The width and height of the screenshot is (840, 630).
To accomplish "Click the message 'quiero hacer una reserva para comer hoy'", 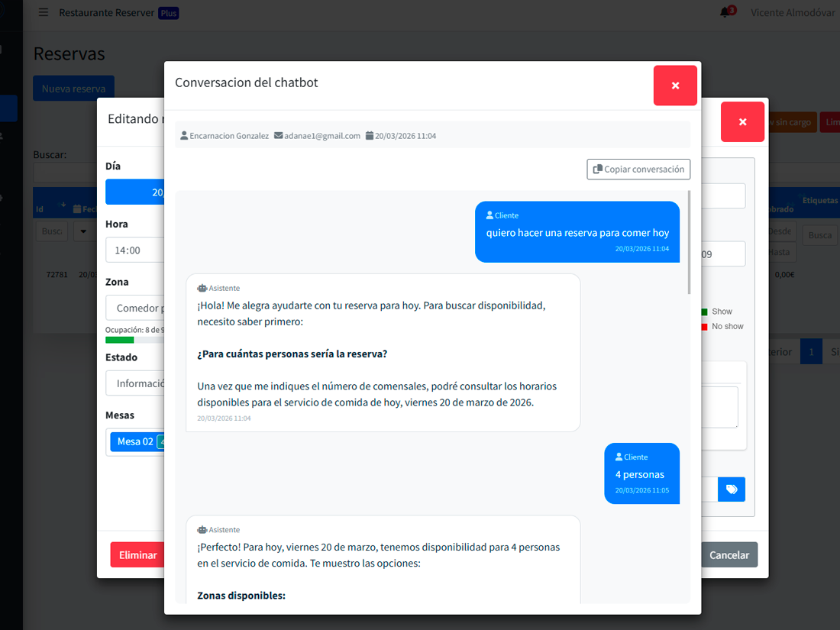I will pos(577,232).
